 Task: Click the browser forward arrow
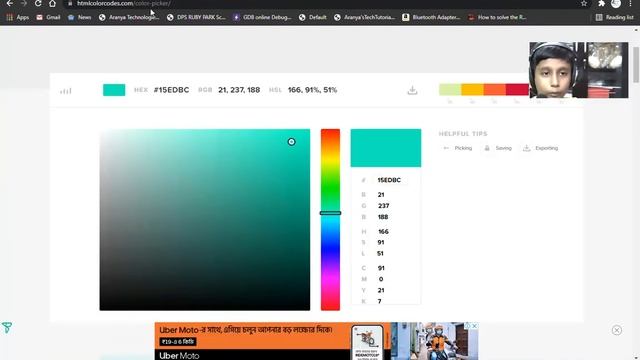coord(24,3)
